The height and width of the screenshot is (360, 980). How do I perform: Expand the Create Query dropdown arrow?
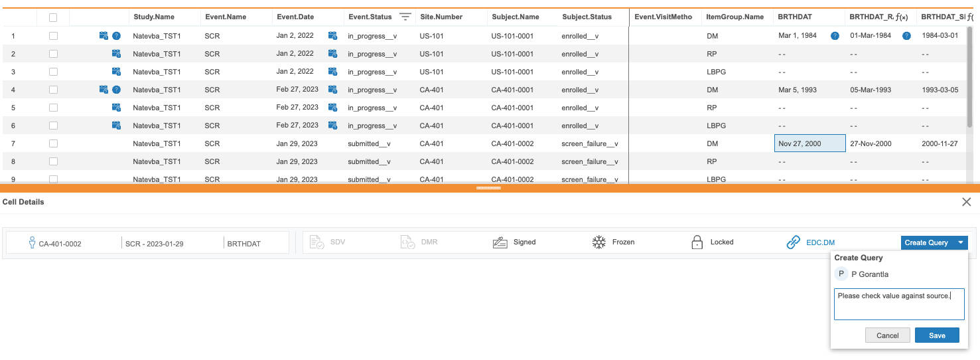coord(960,243)
